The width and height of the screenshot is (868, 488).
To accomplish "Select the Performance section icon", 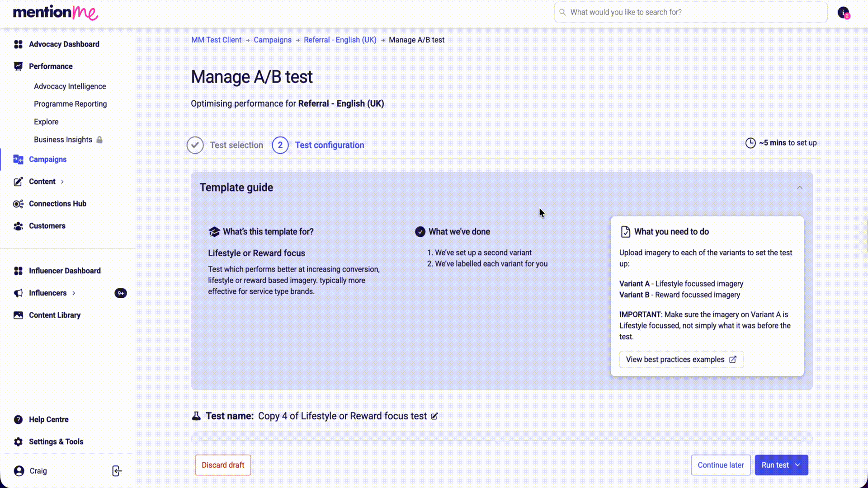I will pyautogui.click(x=18, y=66).
